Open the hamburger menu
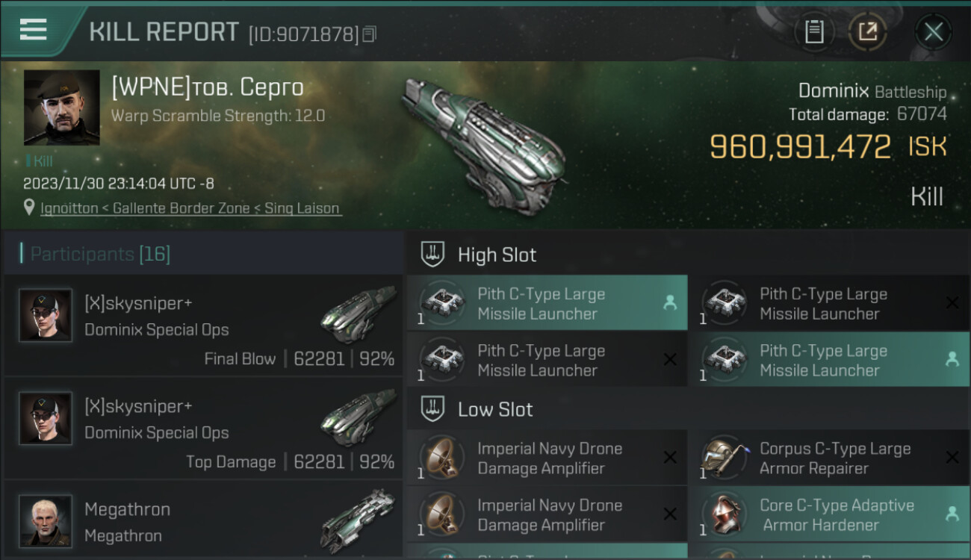Screen dimensions: 971x560 pos(34,30)
